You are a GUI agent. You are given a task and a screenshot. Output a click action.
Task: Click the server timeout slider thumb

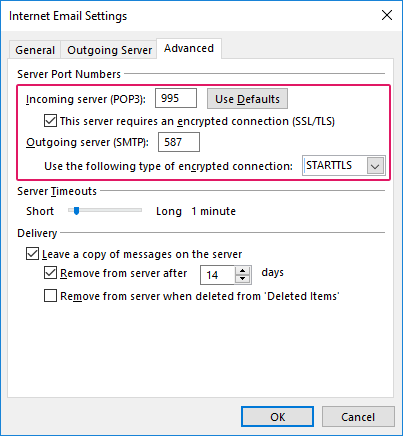pyautogui.click(x=76, y=211)
